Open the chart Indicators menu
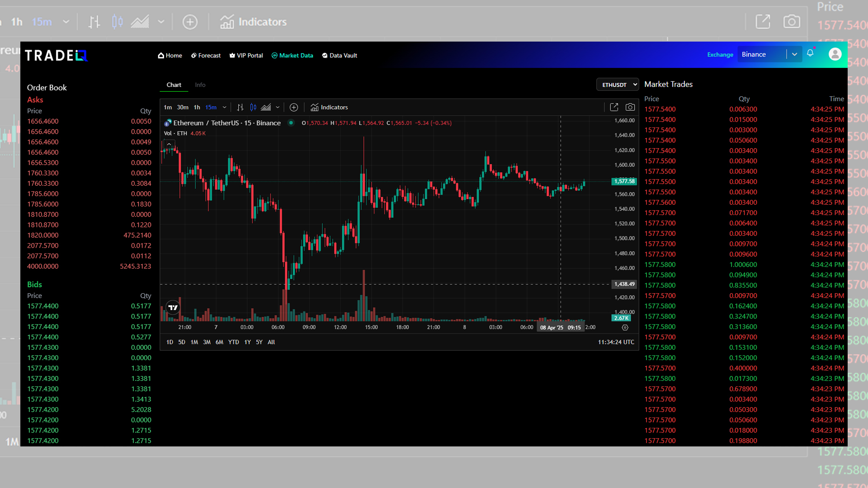The height and width of the screenshot is (488, 868). point(329,108)
